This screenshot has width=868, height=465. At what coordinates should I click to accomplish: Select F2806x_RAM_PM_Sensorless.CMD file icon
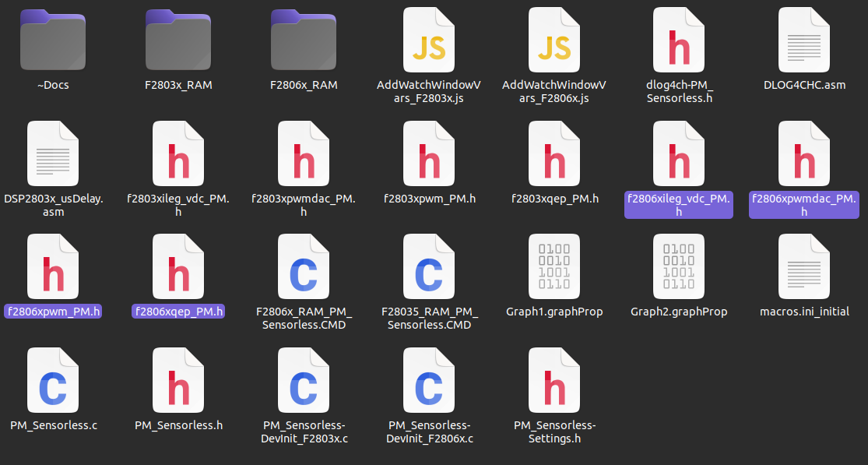[304, 267]
